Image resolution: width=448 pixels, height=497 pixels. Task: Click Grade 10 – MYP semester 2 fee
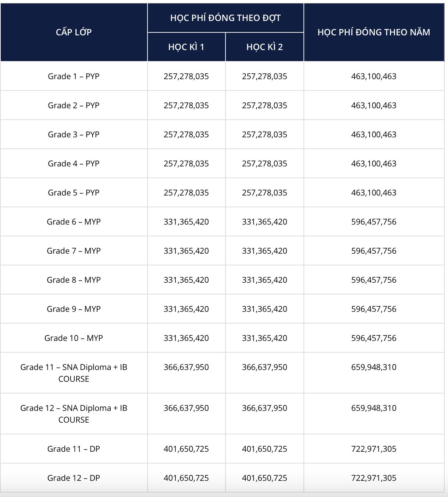[x=264, y=338]
